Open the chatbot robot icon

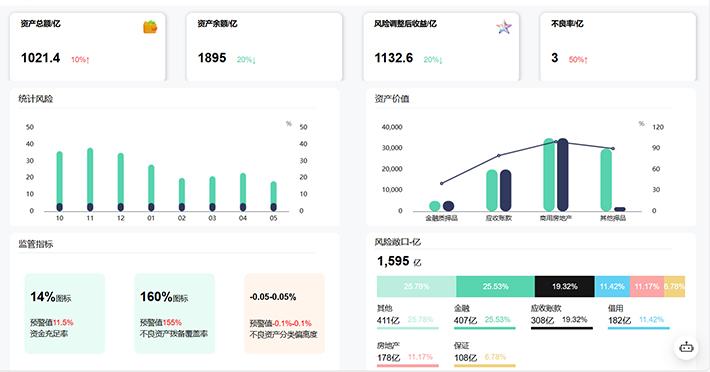(686, 347)
